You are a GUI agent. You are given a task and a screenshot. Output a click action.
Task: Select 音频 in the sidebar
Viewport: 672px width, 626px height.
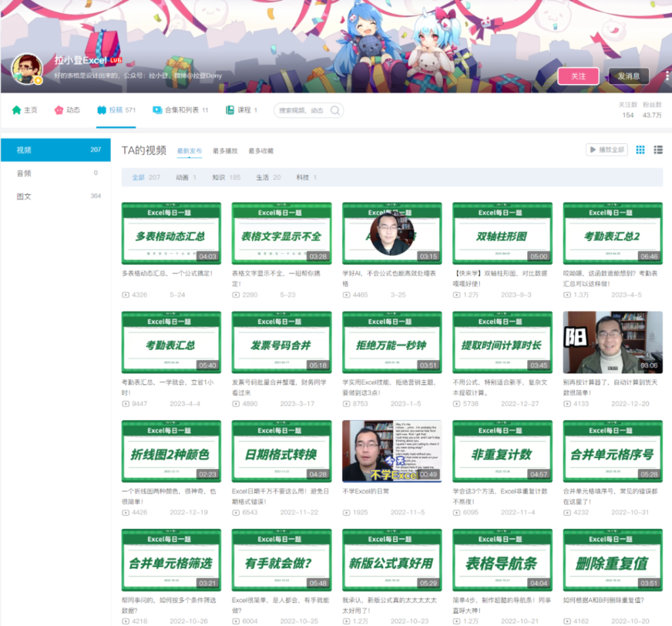56,173
